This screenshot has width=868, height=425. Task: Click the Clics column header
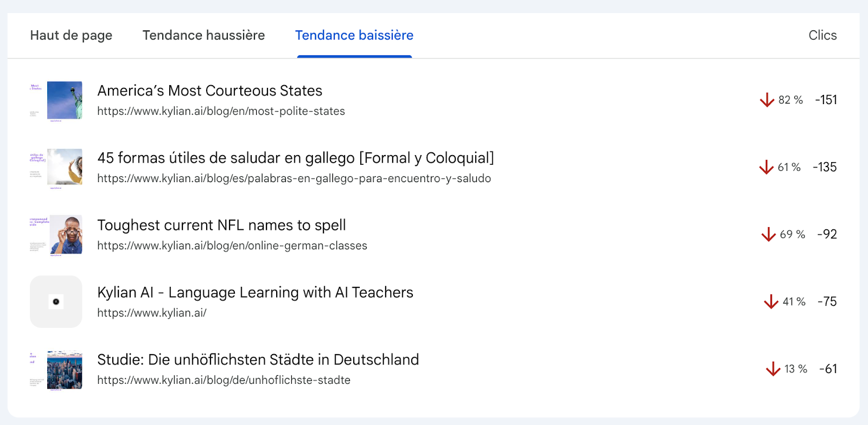(822, 35)
